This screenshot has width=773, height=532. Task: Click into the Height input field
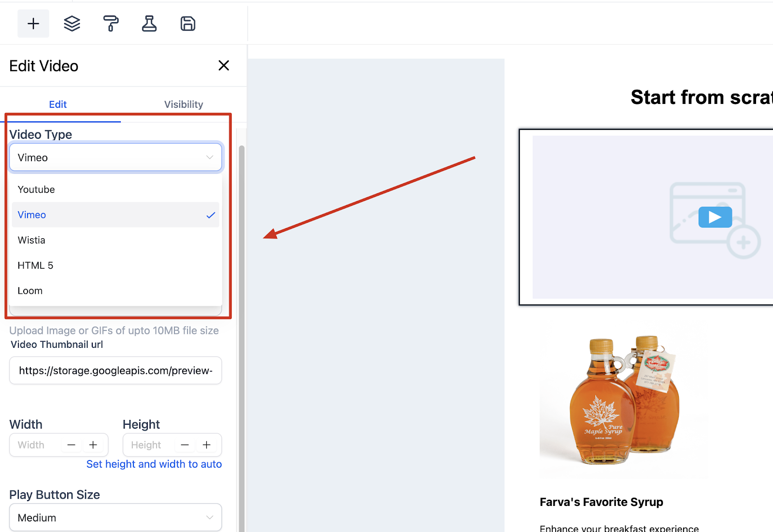tap(151, 445)
